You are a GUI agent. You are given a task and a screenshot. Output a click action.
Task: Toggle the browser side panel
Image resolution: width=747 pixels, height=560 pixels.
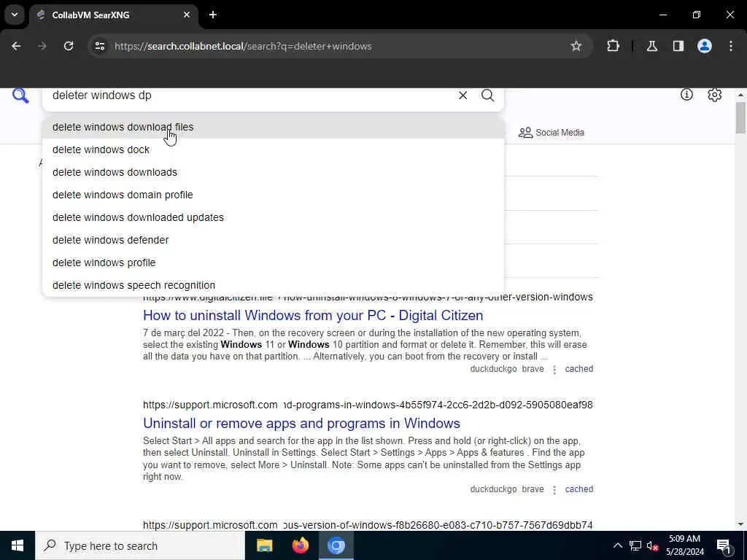click(678, 46)
